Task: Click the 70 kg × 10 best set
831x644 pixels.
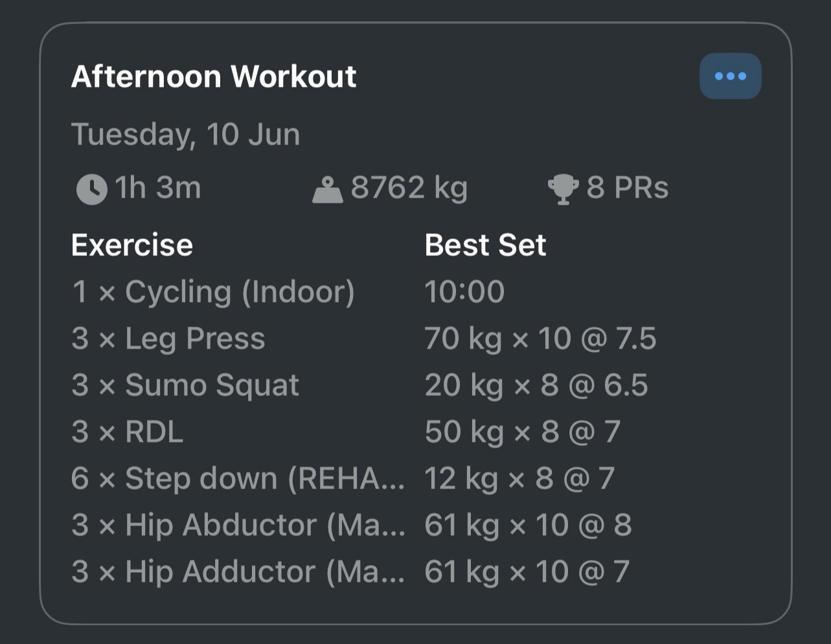Action: coord(540,338)
